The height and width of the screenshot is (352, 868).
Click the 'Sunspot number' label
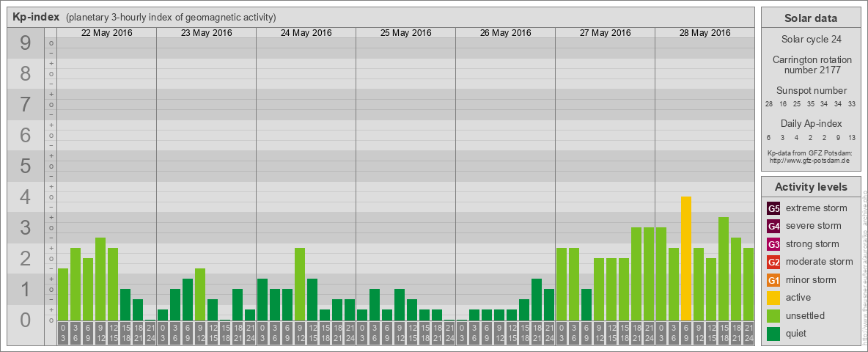click(x=811, y=91)
